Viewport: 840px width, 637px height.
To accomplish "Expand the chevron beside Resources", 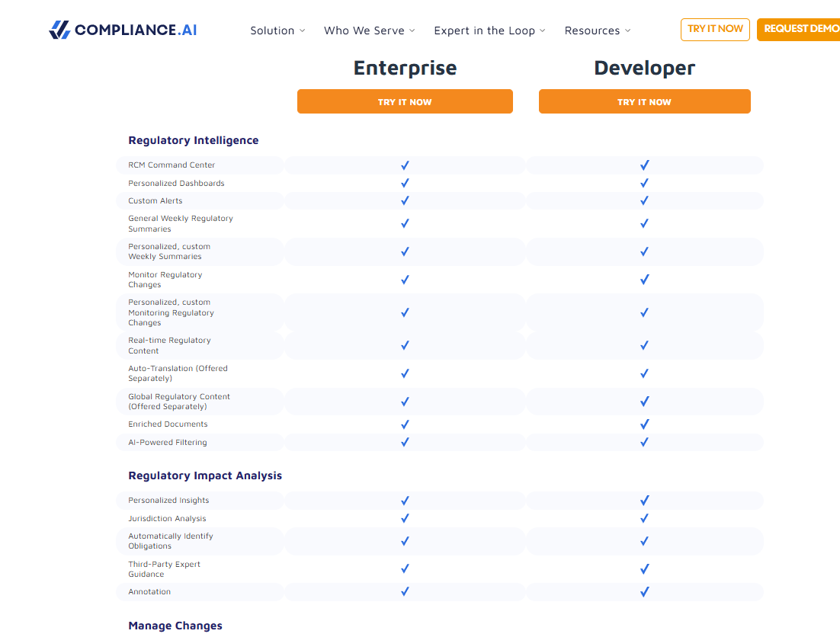I will point(628,30).
